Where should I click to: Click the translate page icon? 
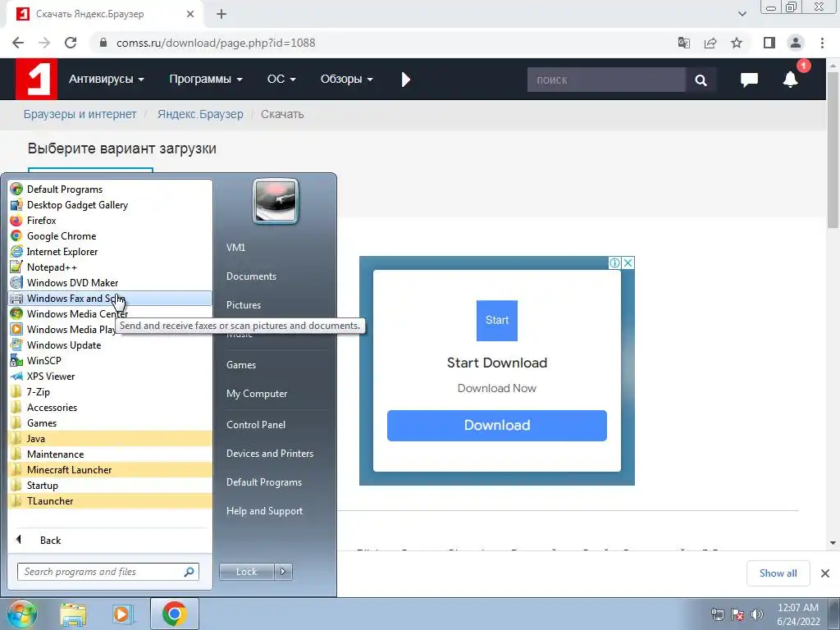tap(684, 43)
